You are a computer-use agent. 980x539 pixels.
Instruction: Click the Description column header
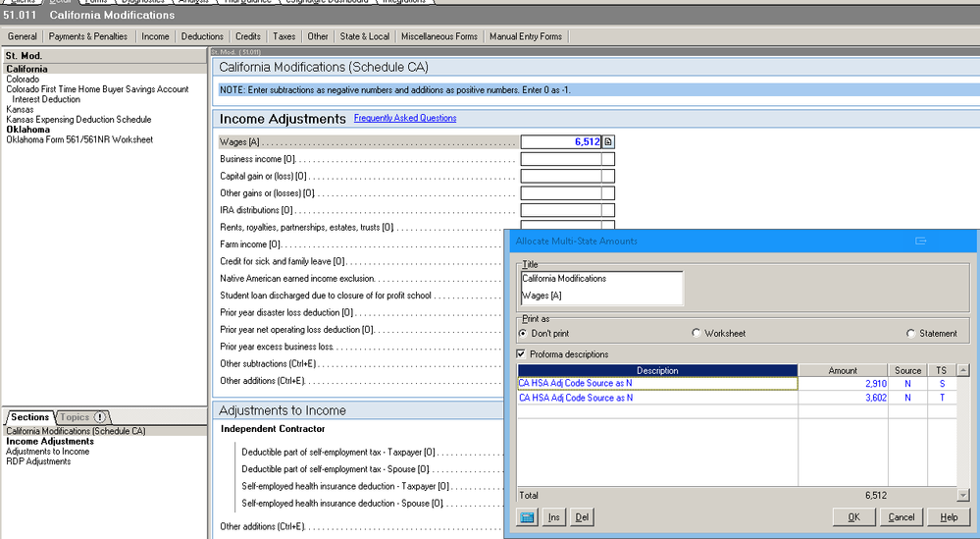657,370
